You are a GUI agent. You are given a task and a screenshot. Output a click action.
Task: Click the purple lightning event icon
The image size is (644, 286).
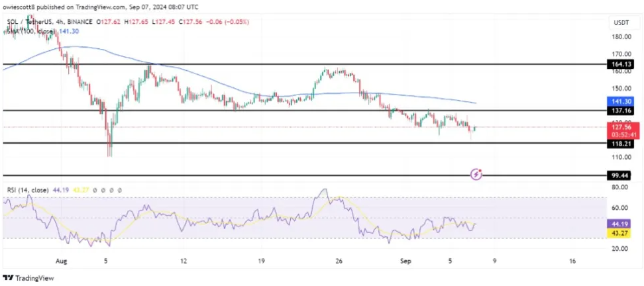(x=476, y=174)
